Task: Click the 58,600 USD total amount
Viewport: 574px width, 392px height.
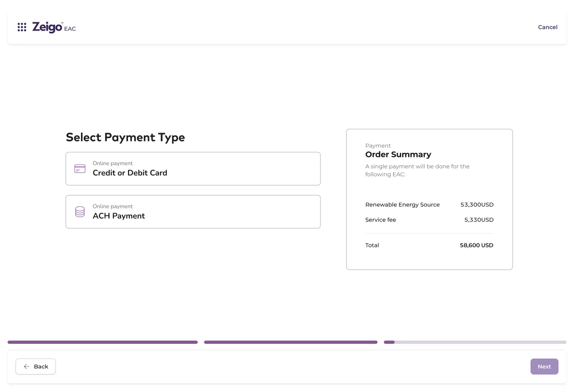Action: coord(476,245)
